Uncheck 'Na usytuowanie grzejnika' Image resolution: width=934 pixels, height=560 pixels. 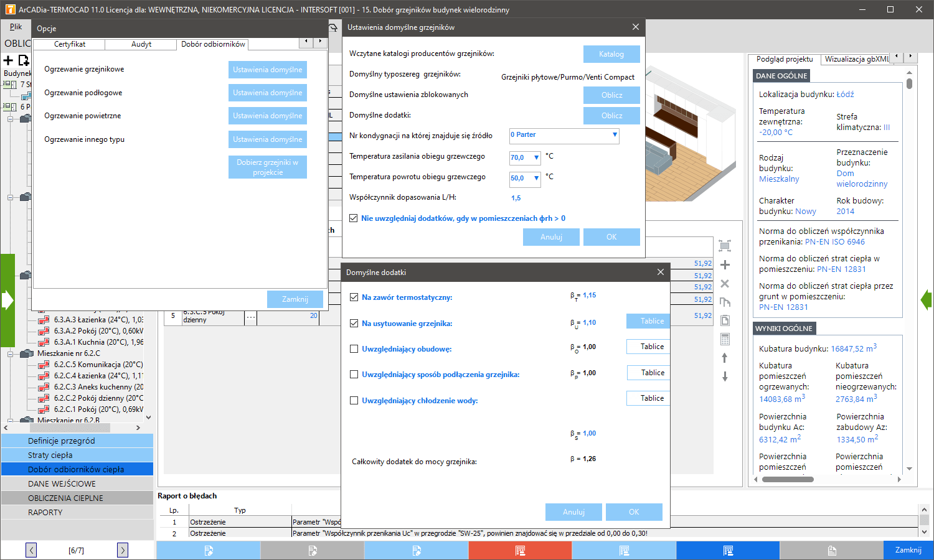click(354, 324)
